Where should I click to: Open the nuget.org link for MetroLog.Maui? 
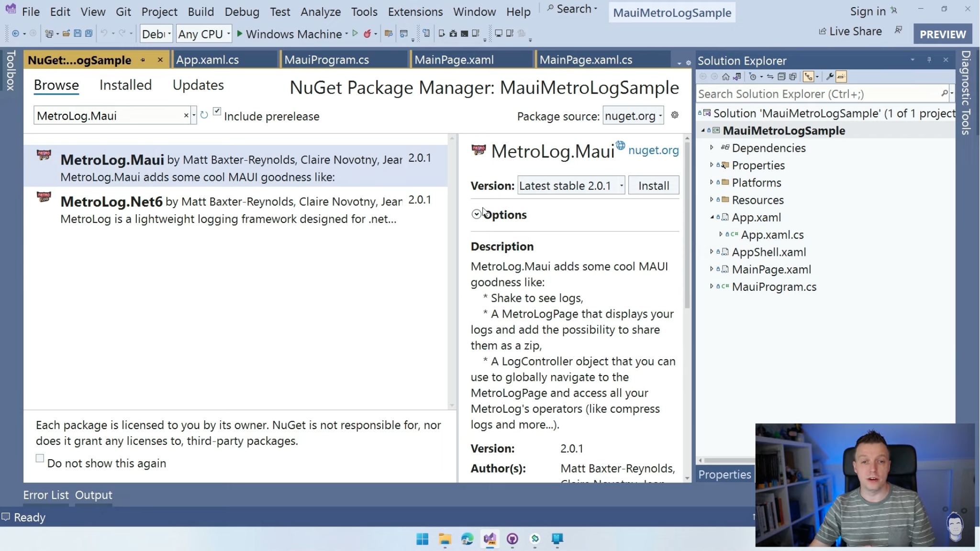click(x=653, y=150)
